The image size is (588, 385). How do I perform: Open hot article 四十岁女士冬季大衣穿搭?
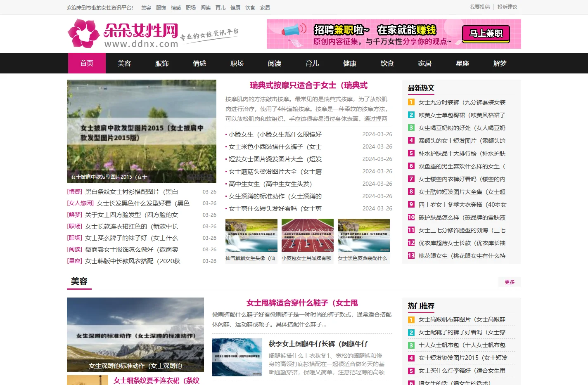pyautogui.click(x=462, y=204)
